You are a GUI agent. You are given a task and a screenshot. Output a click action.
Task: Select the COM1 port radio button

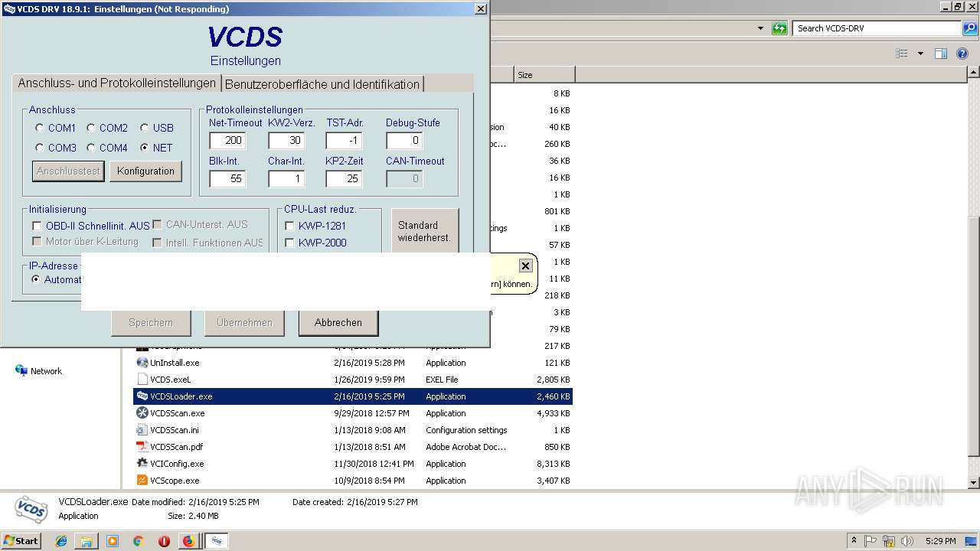[x=40, y=128]
